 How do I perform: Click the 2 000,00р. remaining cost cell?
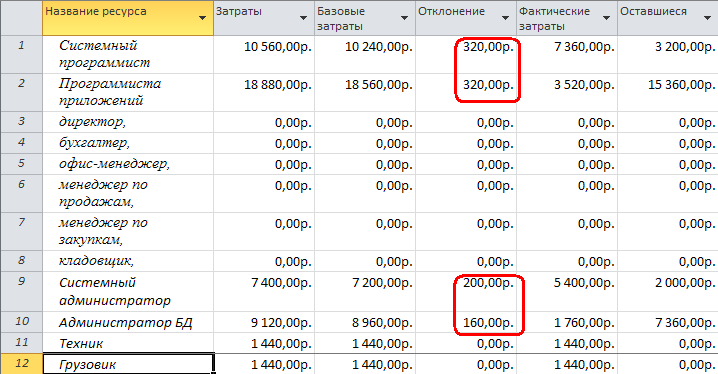[x=668, y=292]
